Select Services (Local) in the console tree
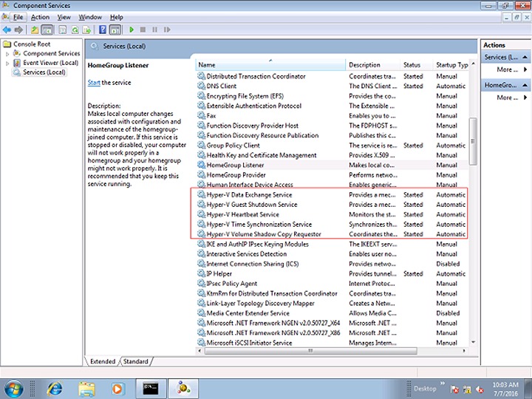The image size is (532, 399). click(x=44, y=72)
